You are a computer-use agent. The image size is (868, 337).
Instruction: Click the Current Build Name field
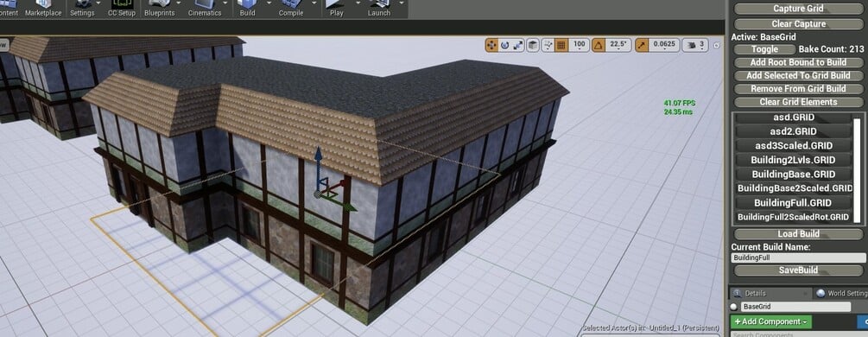click(x=798, y=258)
